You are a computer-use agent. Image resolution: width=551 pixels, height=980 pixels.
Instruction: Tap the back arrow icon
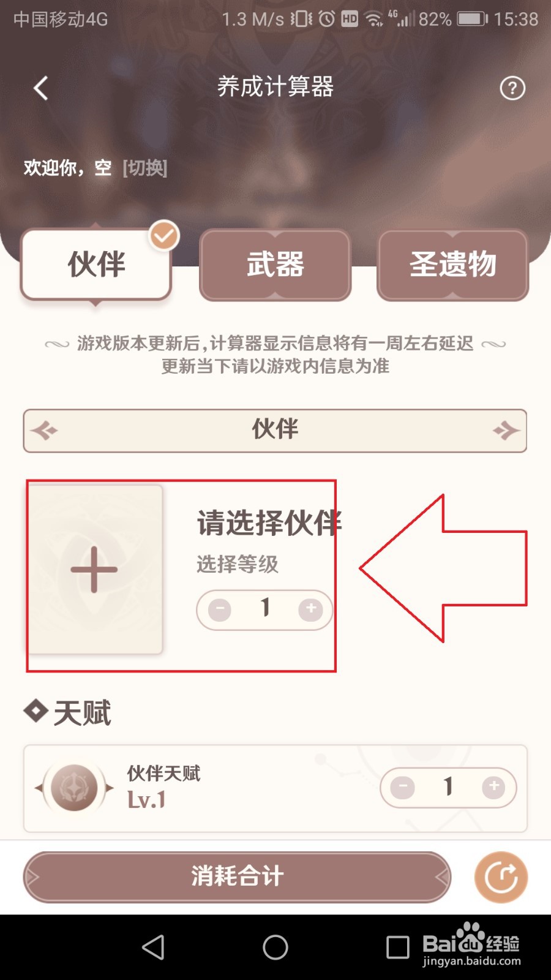coord(40,88)
